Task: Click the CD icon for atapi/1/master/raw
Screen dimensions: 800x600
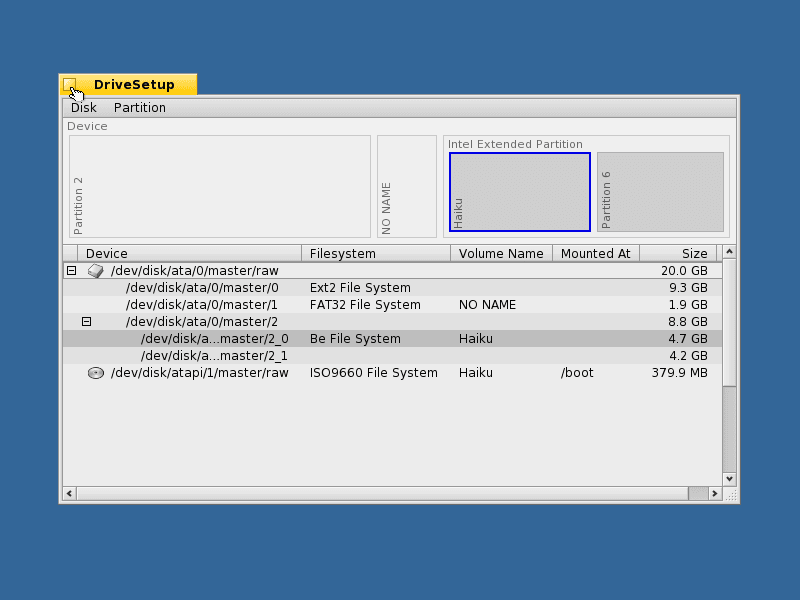Action: point(95,373)
